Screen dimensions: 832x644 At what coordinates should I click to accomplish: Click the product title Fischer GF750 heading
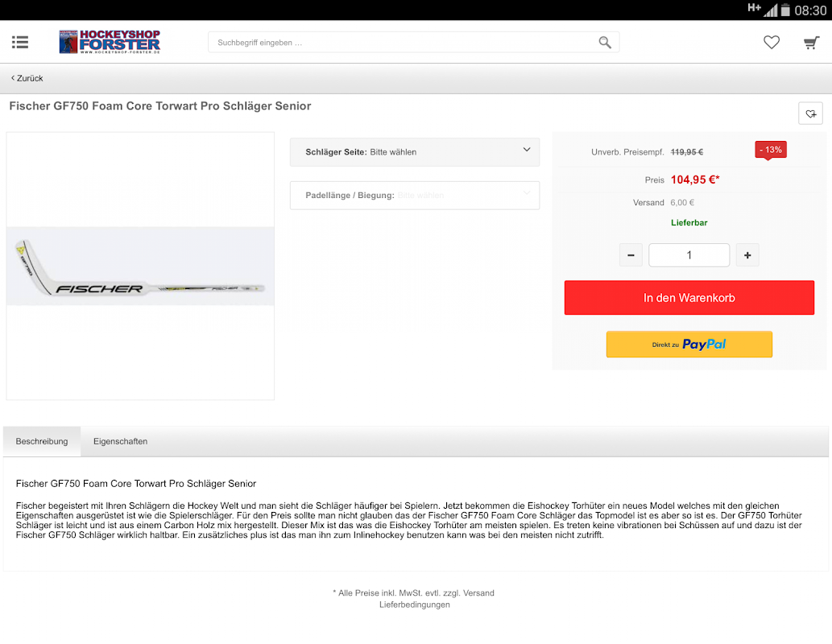[159, 106]
